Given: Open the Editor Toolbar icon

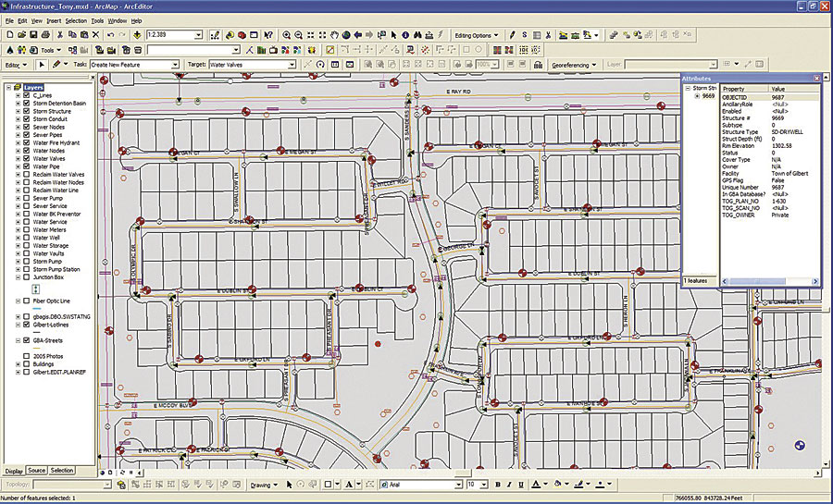Looking at the screenshot, I should 215,35.
